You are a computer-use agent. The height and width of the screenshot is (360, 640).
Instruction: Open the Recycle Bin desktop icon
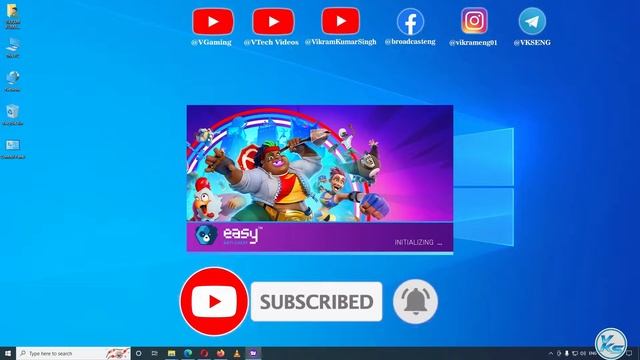[x=13, y=114]
